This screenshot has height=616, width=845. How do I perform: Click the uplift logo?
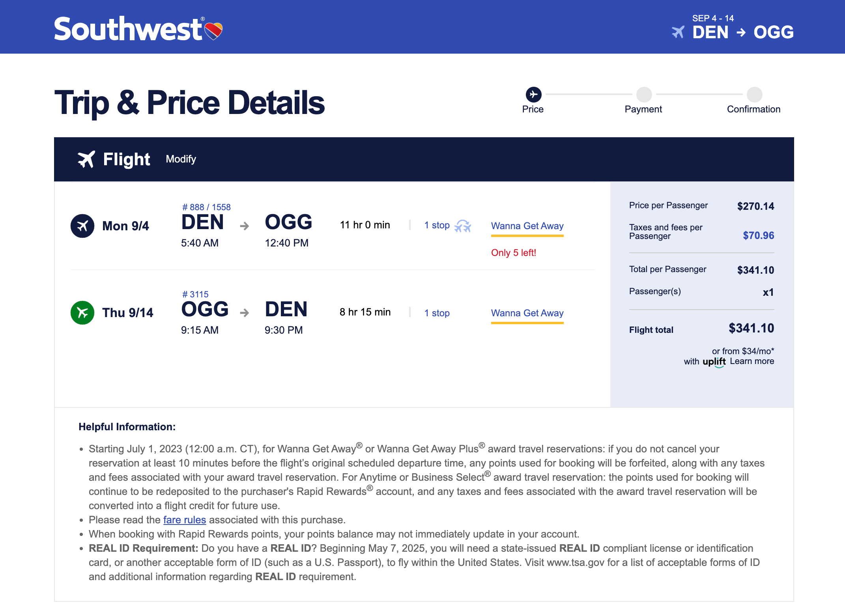(714, 361)
